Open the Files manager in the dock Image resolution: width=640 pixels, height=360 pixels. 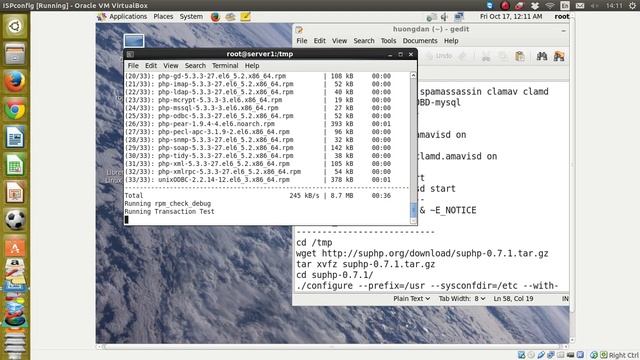pos(15,53)
